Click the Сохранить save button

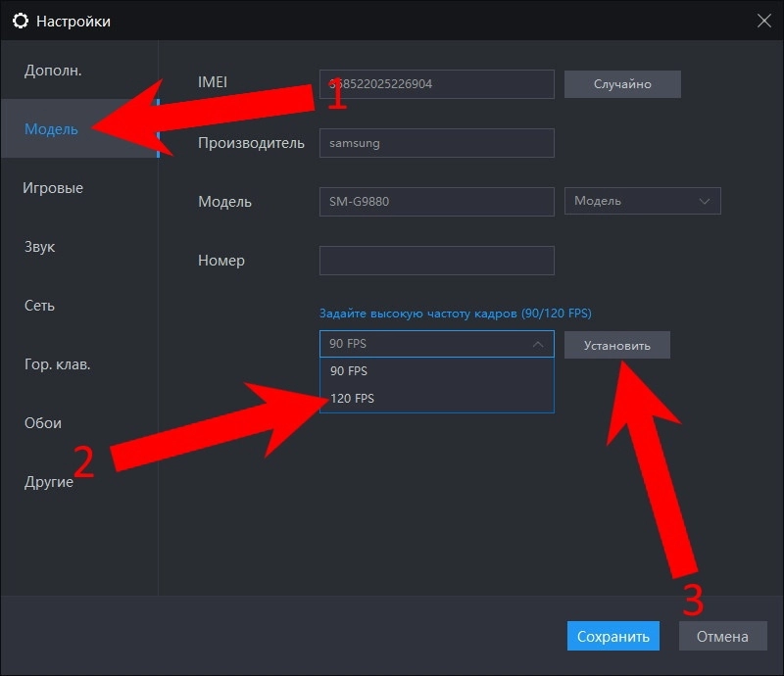tap(612, 636)
